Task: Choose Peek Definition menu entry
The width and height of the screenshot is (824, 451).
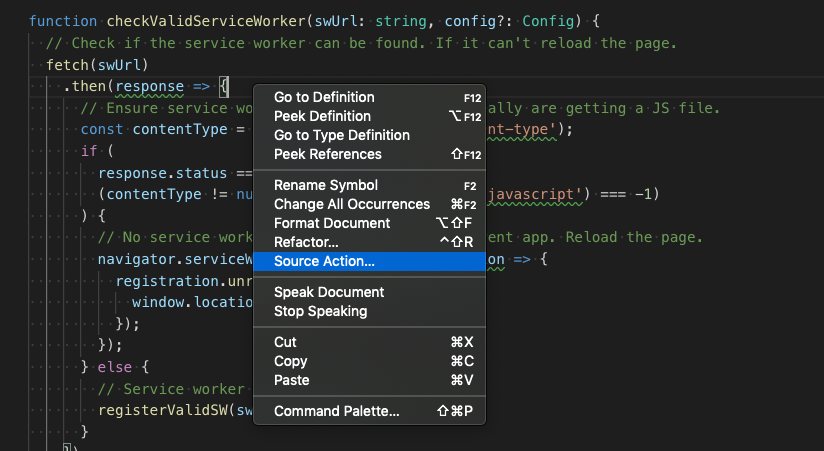Action: click(x=321, y=116)
